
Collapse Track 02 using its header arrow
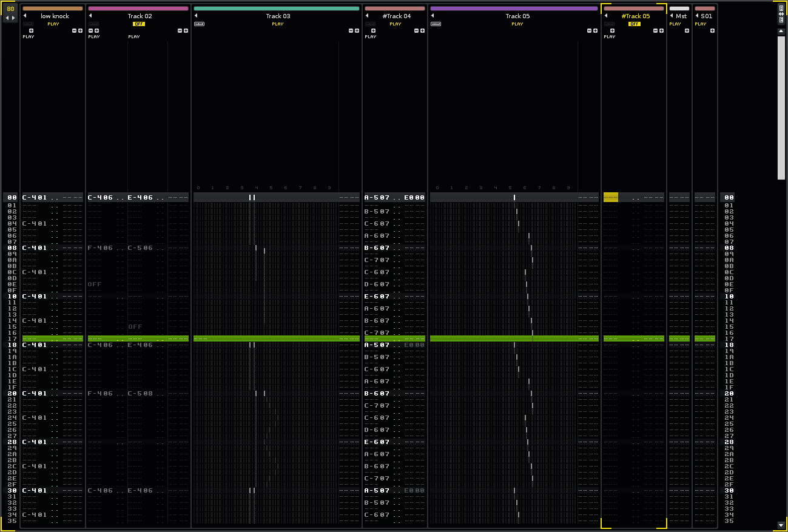90,16
